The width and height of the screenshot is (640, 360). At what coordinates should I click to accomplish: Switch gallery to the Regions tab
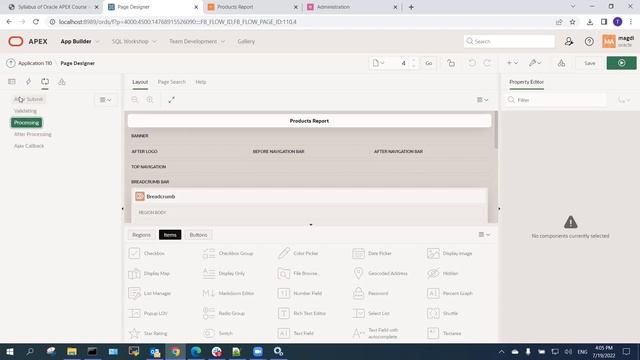141,235
